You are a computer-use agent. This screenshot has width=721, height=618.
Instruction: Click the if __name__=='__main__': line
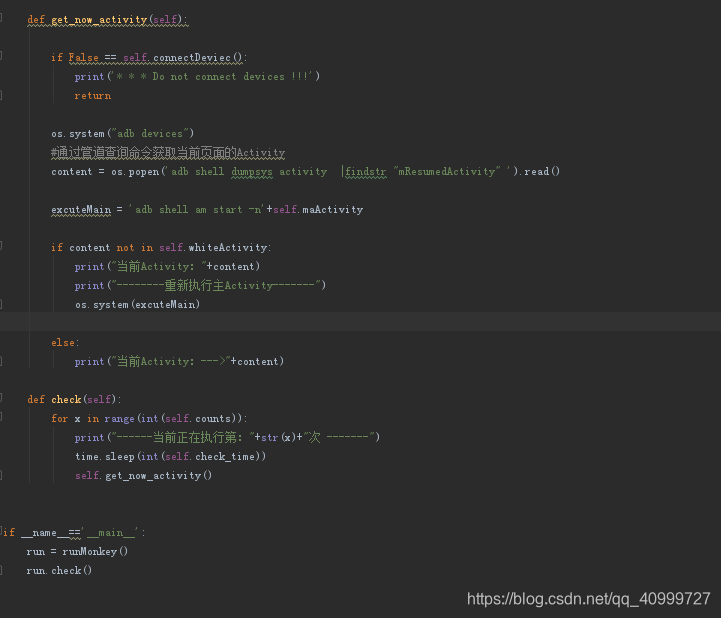(x=74, y=532)
